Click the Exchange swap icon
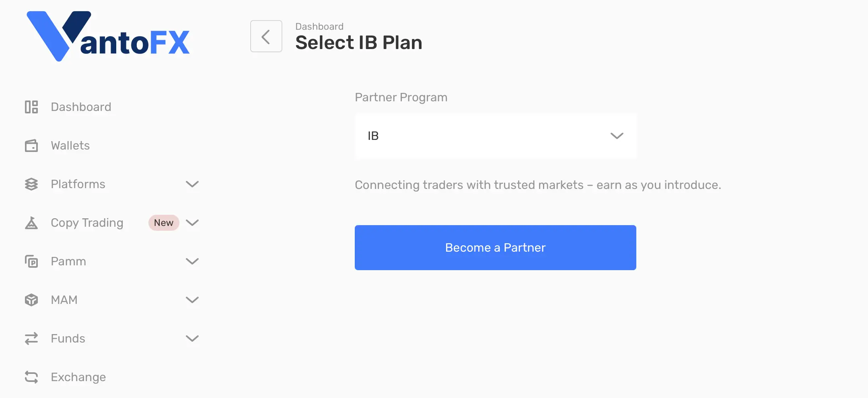868x398 pixels. (x=31, y=377)
